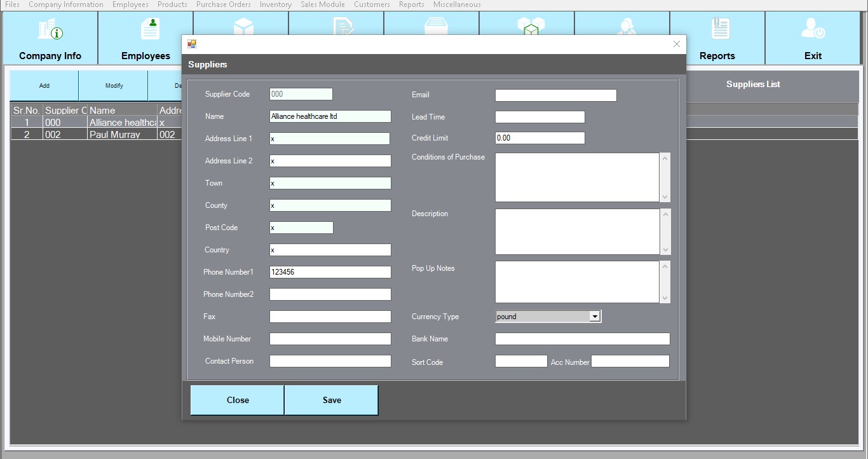Click Add in the suppliers toolbar

44,86
